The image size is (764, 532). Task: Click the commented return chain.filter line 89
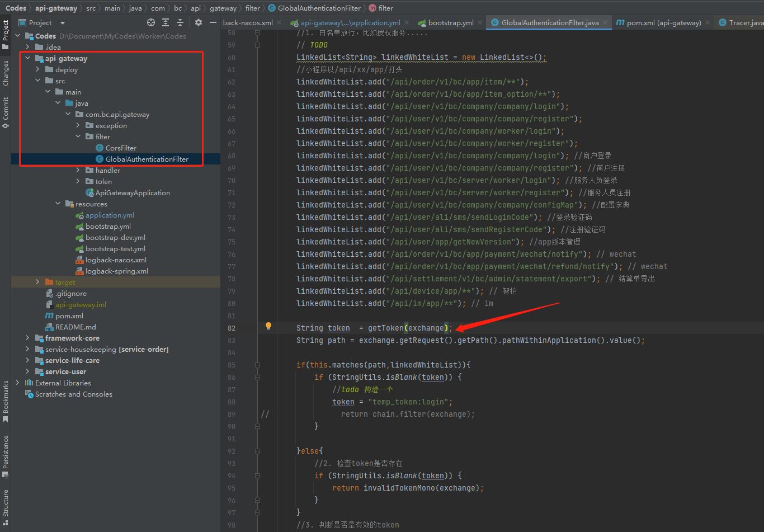(x=408, y=414)
